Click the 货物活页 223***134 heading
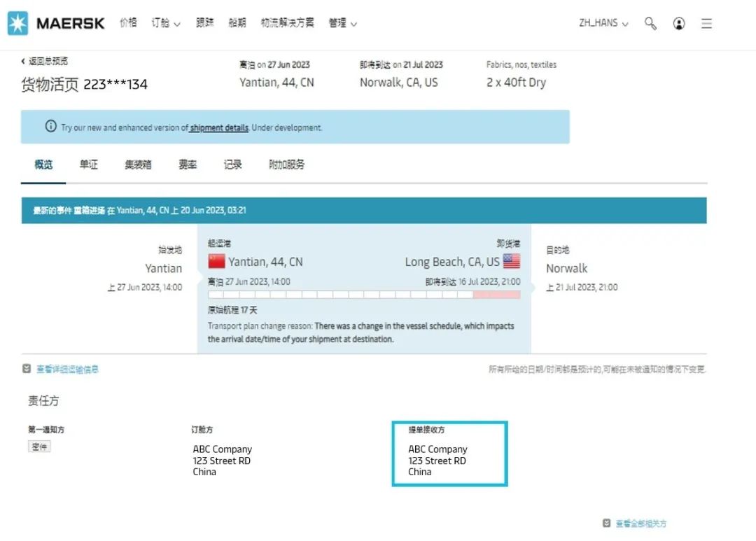This screenshot has height=541, width=756. pyautogui.click(x=85, y=85)
